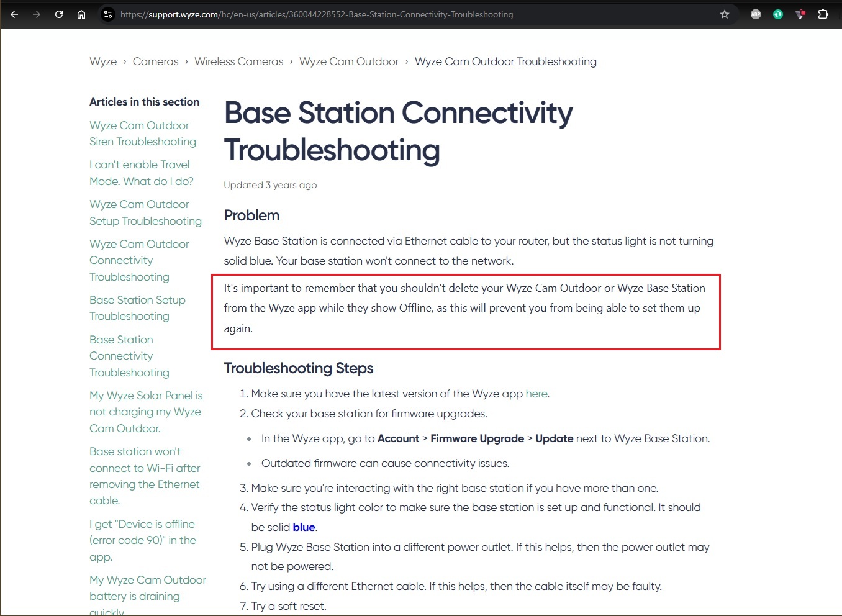This screenshot has width=842, height=616.
Task: Open Wyze Cam Outdoor Setup Troubleshooting article
Action: [x=145, y=212]
